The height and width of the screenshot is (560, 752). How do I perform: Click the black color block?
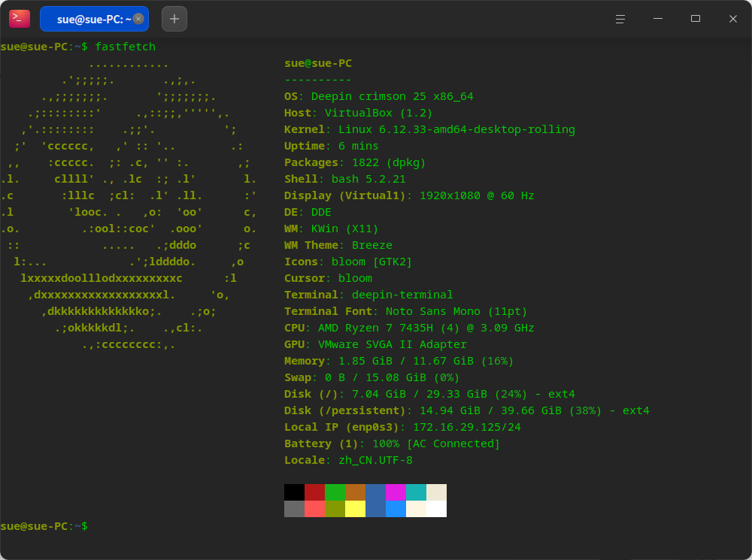click(294, 492)
